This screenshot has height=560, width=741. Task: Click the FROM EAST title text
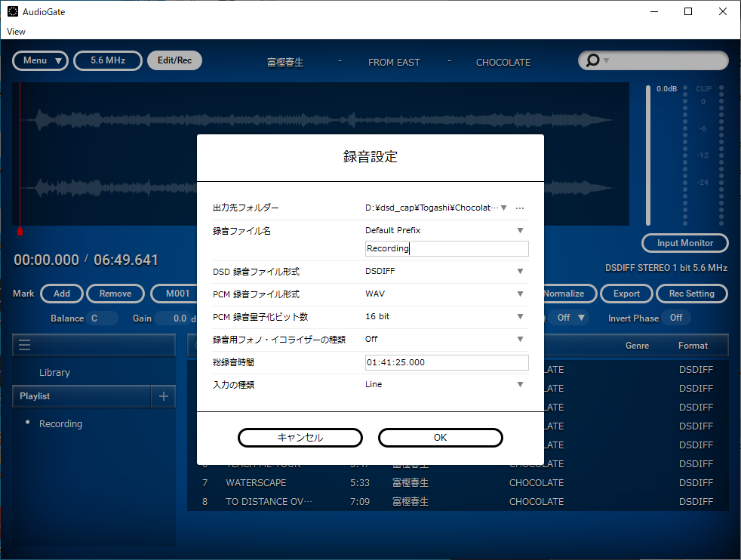(394, 63)
